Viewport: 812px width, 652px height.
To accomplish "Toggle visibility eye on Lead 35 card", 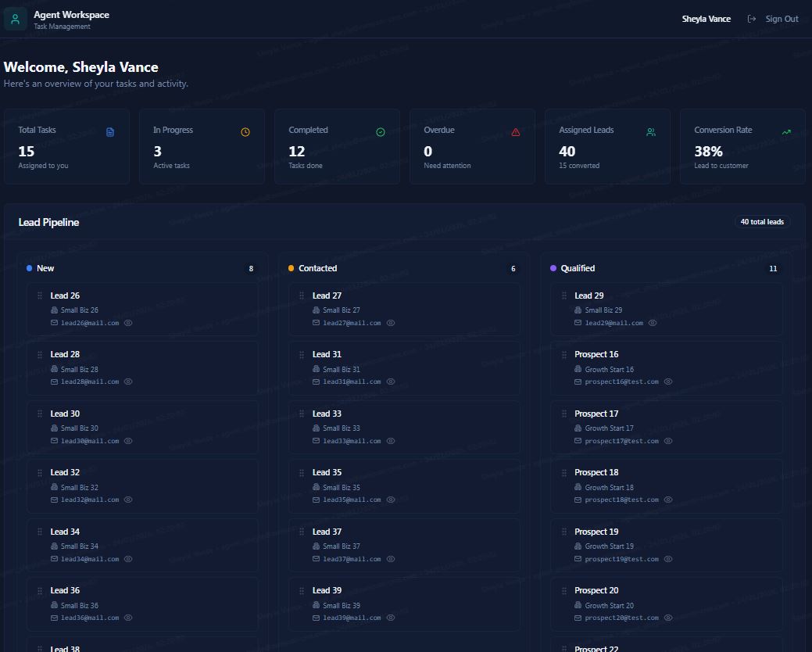I will 391,500.
